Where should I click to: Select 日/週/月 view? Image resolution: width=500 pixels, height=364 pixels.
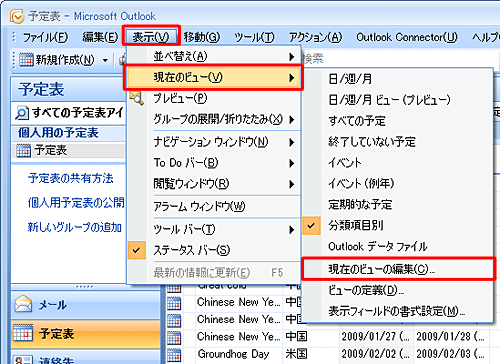398,79
